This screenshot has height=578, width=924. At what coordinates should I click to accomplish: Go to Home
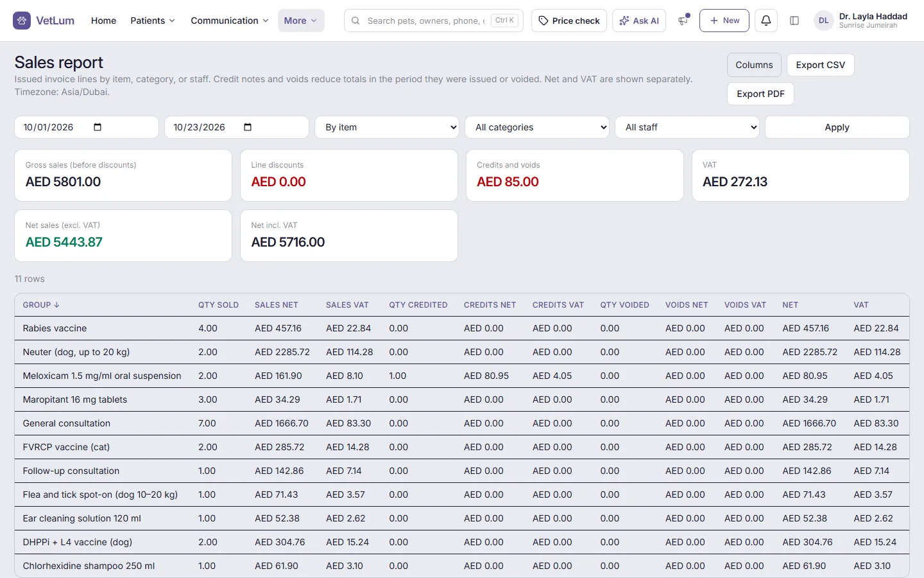(103, 21)
